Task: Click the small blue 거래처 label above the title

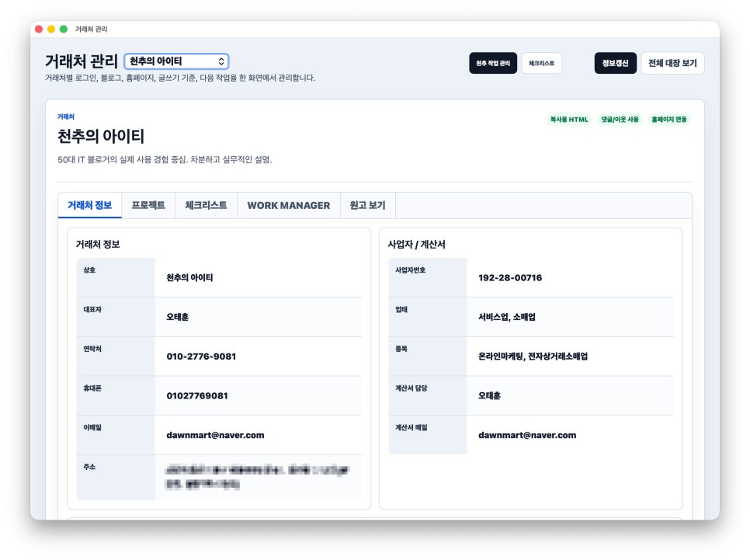Action: click(x=65, y=117)
